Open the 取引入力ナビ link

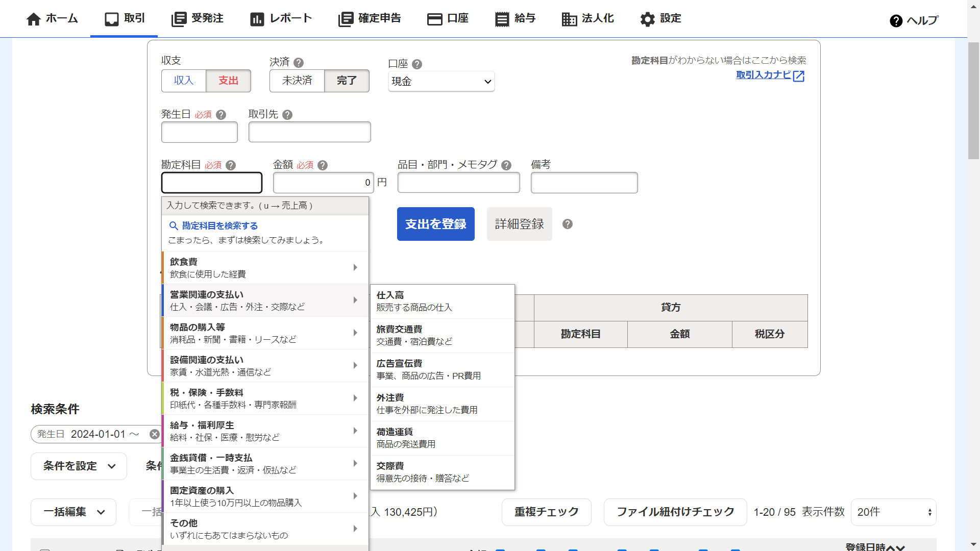[763, 75]
